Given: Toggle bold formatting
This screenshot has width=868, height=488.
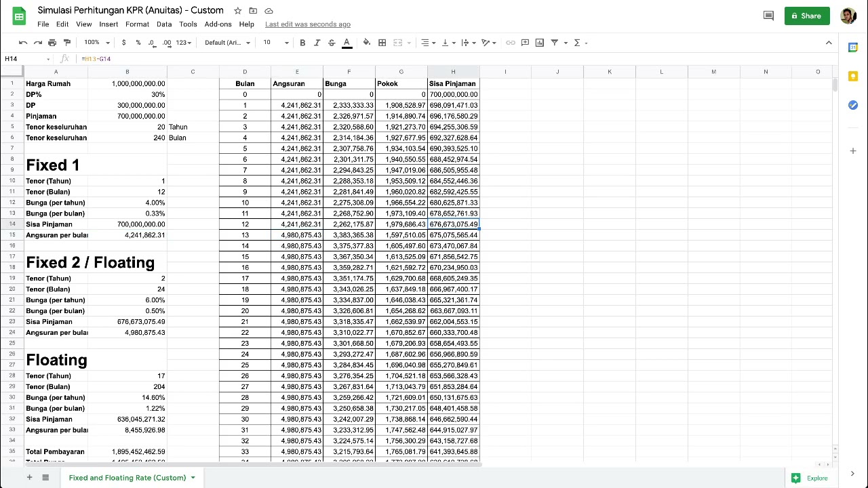Looking at the screenshot, I should point(302,43).
